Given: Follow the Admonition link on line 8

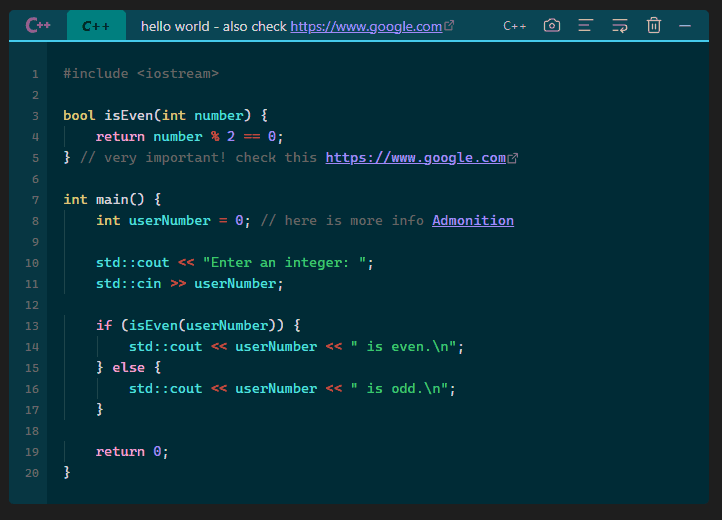Looking at the screenshot, I should [x=472, y=220].
